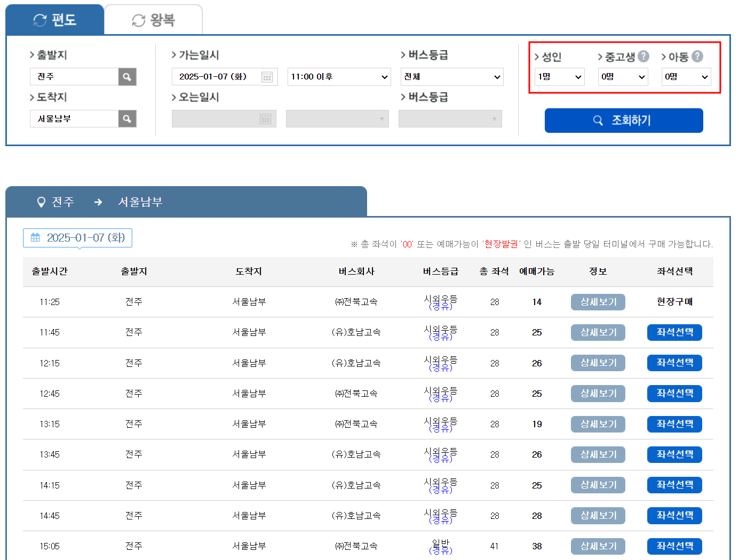The height and width of the screenshot is (560, 739).
Task: Click the 경유 link in the 12:15 row
Action: 441,368
